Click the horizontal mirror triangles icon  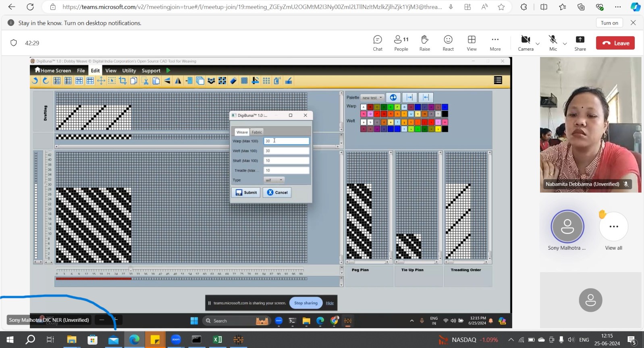coord(178,81)
